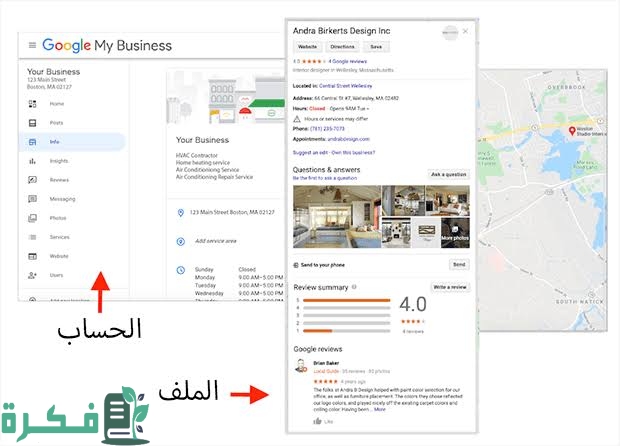Click the 5-star rating bar
Screen dimensions: 620x446
[x=346, y=300]
